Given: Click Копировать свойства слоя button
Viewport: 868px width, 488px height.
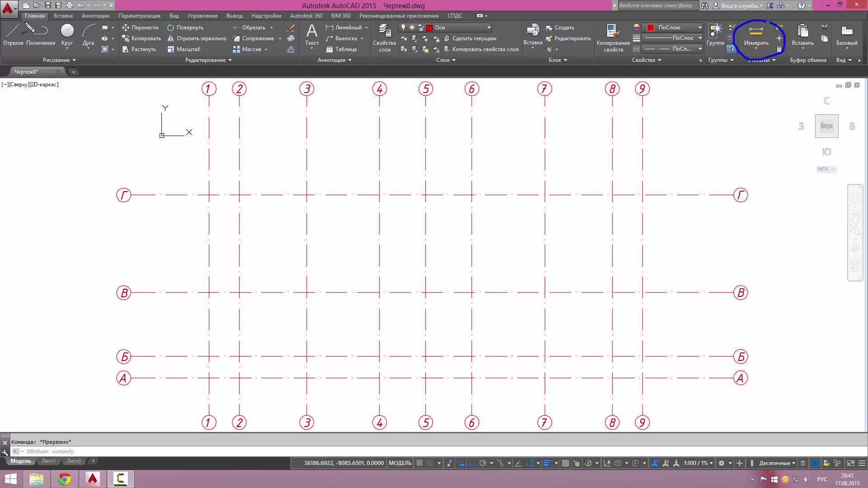Looking at the screenshot, I should click(x=481, y=49).
